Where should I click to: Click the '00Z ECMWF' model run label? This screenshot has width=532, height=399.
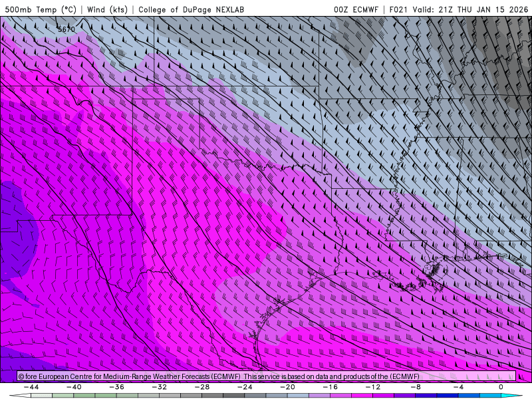[x=356, y=9]
